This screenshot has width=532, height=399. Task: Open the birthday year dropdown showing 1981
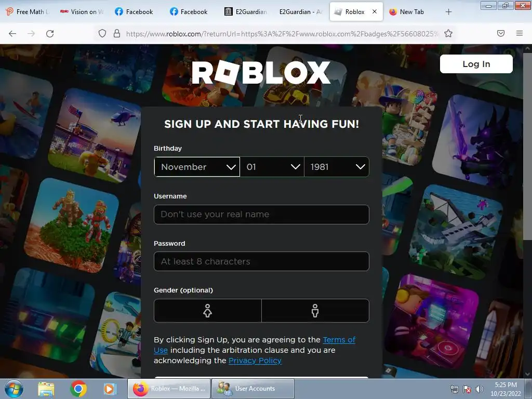[x=337, y=167]
